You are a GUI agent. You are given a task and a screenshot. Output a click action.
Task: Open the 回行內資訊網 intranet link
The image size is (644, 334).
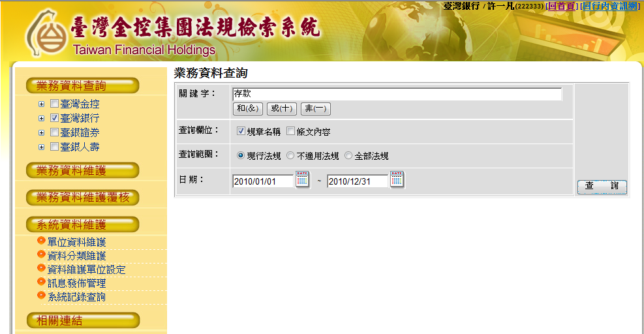click(610, 6)
